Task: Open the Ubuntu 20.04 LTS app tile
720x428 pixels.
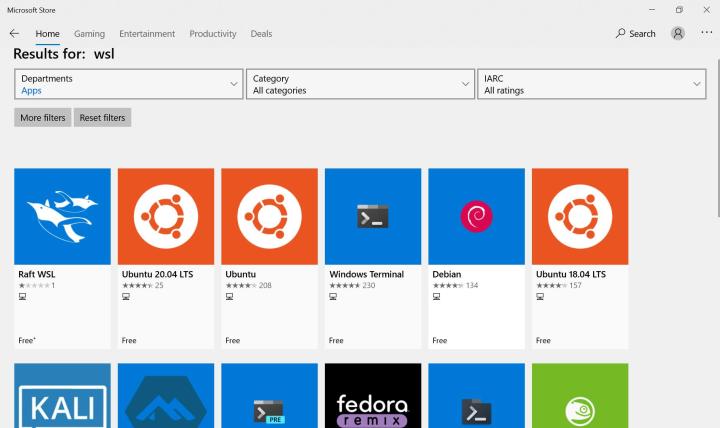Action: [x=166, y=259]
